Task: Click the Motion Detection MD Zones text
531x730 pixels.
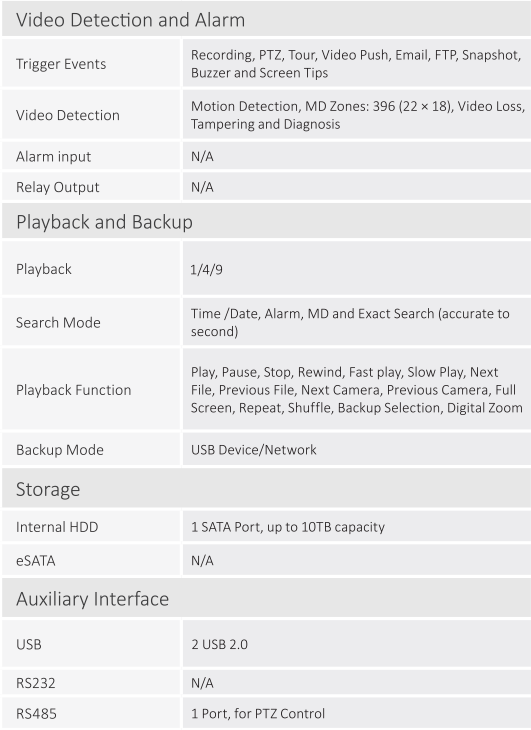Action: (x=356, y=115)
